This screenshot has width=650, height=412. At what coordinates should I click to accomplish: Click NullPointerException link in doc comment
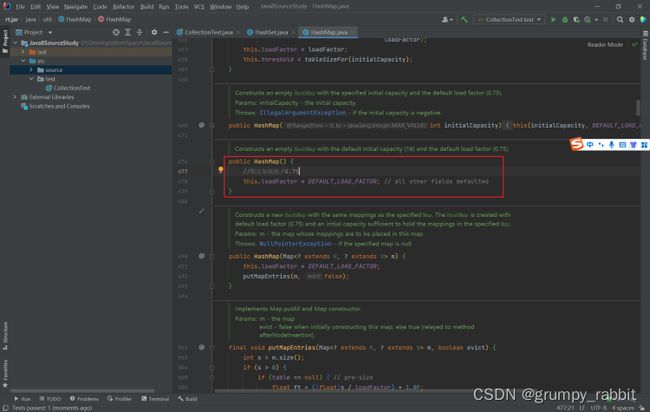tap(295, 244)
